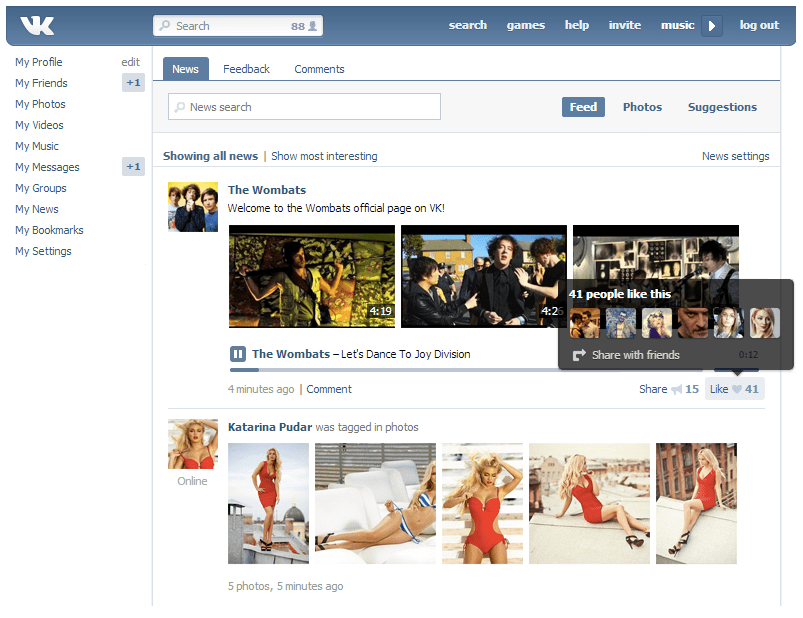Click Show most interesting
The height and width of the screenshot is (618, 803).
[324, 156]
